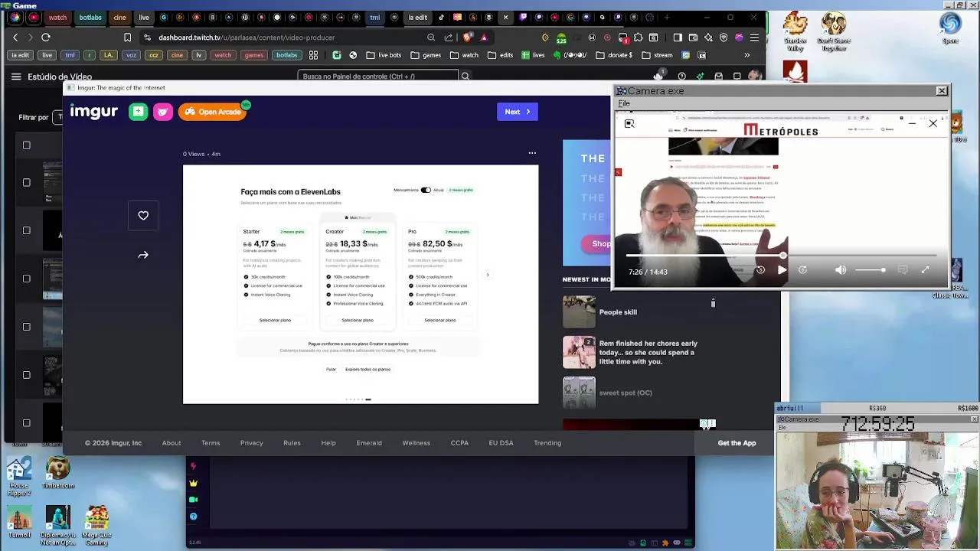Mute the video with speaker icon
980x551 pixels.
click(841, 270)
